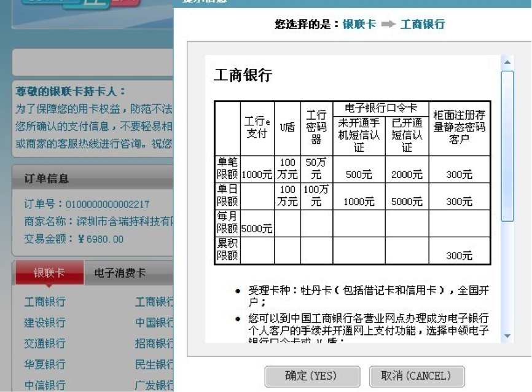
Task: Click 电子银行口令卡 column header
Action: pyautogui.click(x=381, y=108)
